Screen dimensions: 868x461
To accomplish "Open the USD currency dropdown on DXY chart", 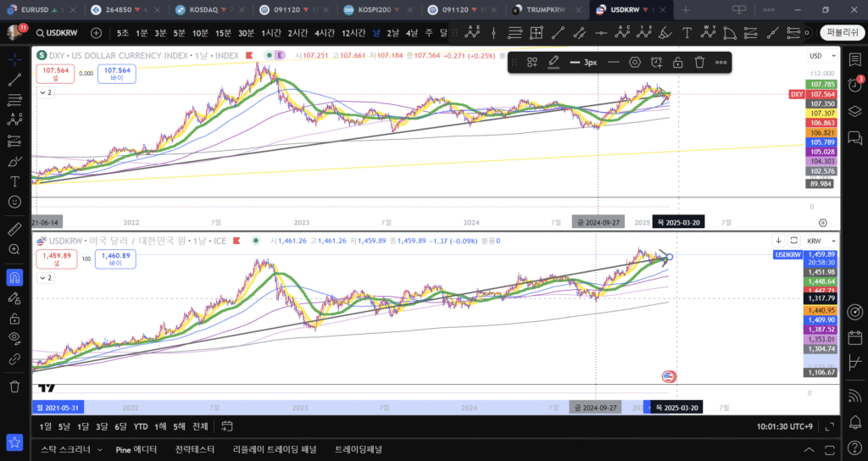I will click(x=822, y=56).
